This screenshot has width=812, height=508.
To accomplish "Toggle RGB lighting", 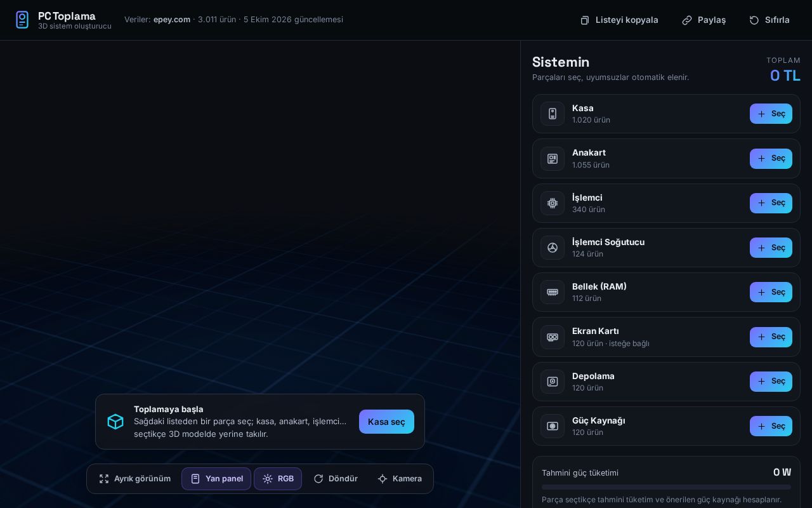I will click(278, 479).
